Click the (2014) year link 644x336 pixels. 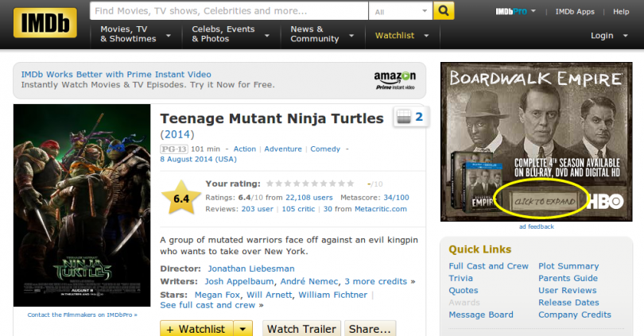[177, 134]
